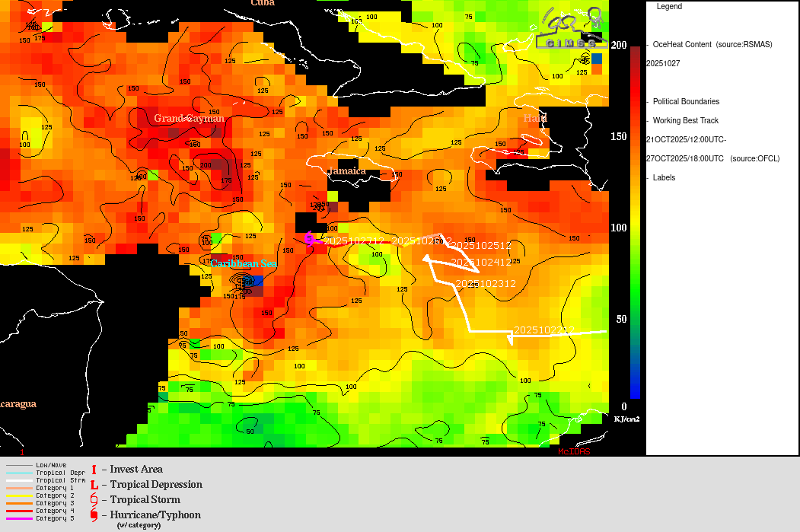This screenshot has height=532, width=800.
Task: Click the Tropical Storm legend symbol
Action: [x=94, y=500]
